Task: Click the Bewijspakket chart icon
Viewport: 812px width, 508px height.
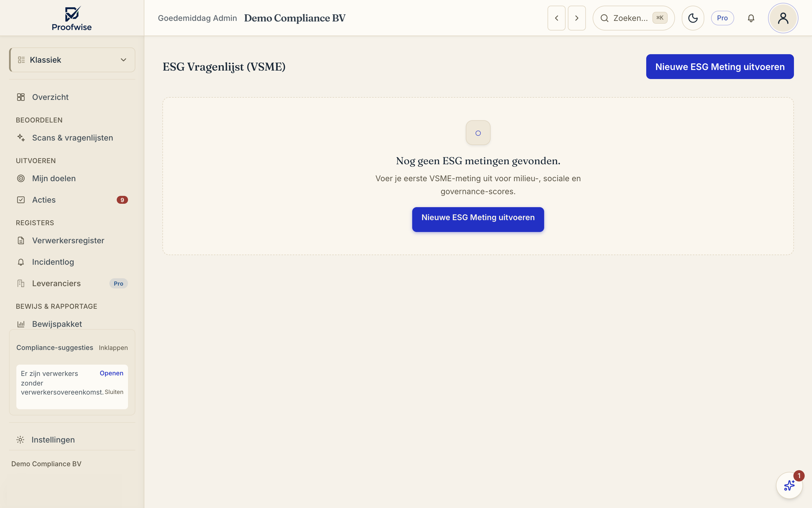Action: click(x=21, y=324)
